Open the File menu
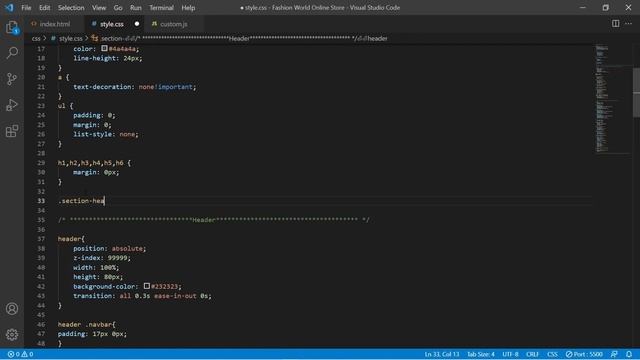This screenshot has height=360, width=640. (26, 7)
